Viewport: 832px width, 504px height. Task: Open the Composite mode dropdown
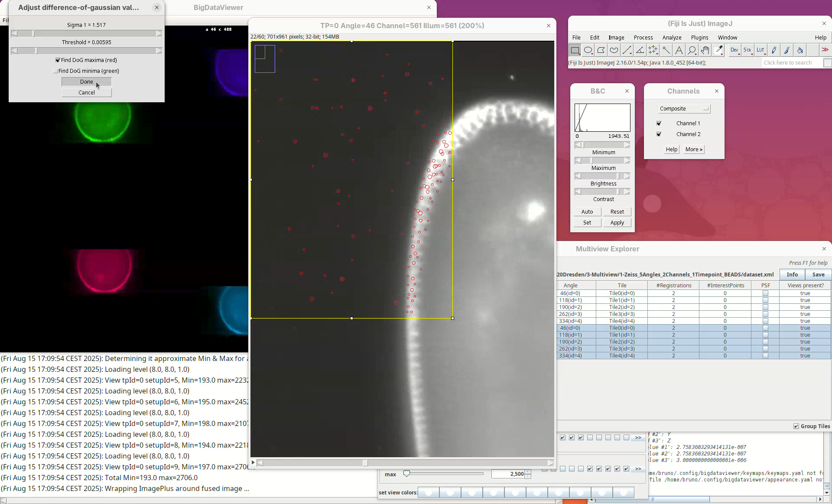click(x=684, y=109)
